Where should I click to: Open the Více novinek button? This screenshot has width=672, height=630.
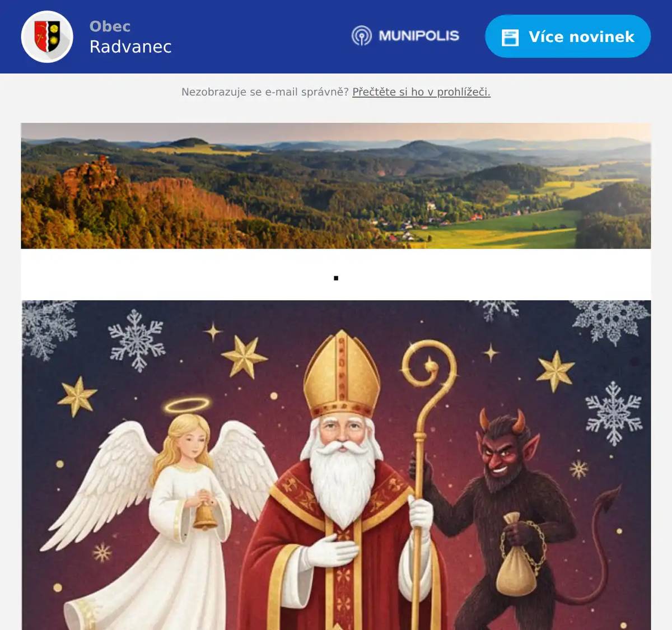click(568, 36)
